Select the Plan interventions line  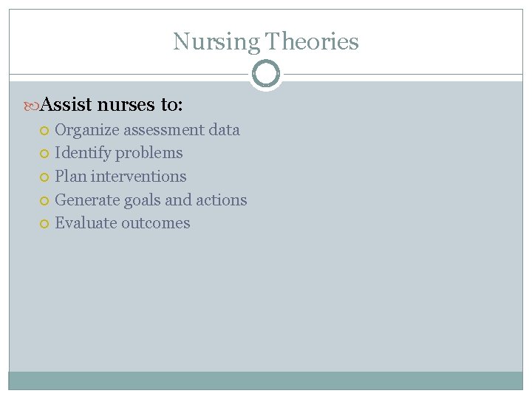[120, 177]
